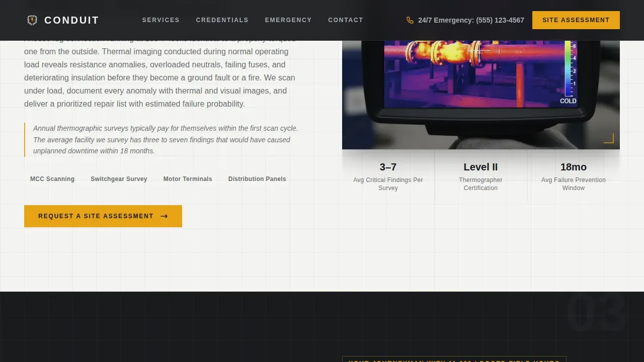Screen dimensions: 644x362
Task: Click the thermal color scale bar in the image
Action: point(568,68)
